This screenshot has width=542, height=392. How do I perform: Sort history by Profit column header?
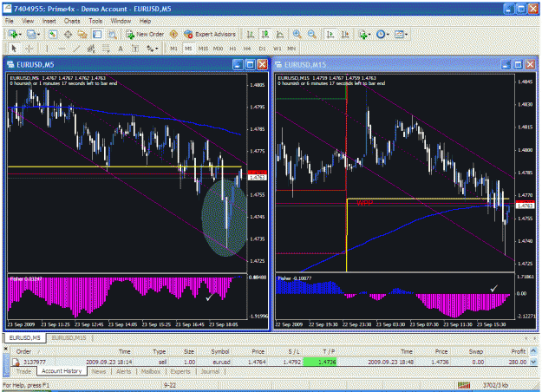coord(518,351)
